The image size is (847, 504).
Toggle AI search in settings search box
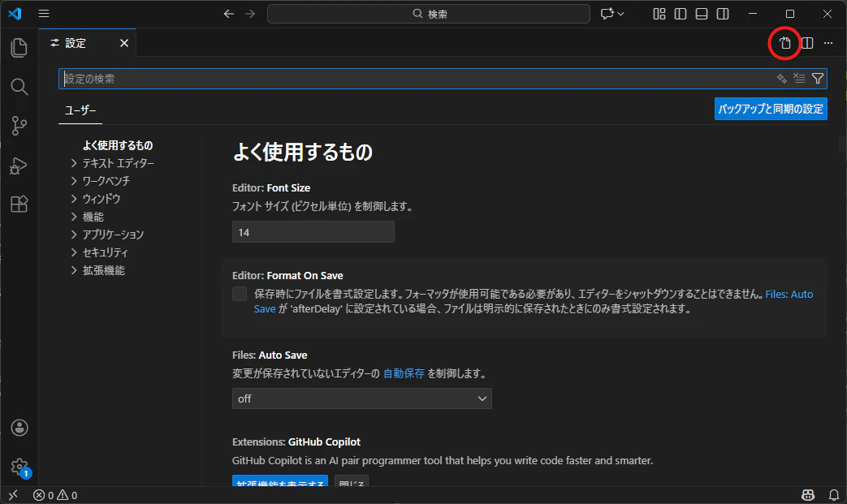pyautogui.click(x=782, y=79)
